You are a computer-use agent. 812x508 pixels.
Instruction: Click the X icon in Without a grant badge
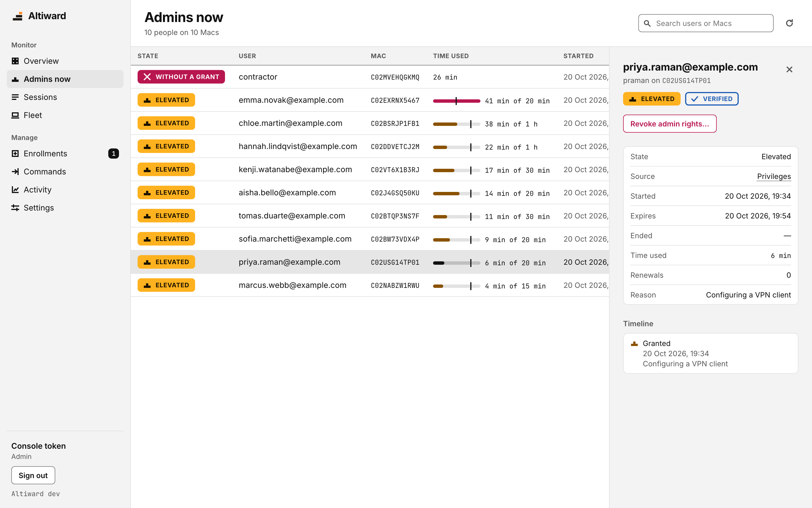point(147,77)
